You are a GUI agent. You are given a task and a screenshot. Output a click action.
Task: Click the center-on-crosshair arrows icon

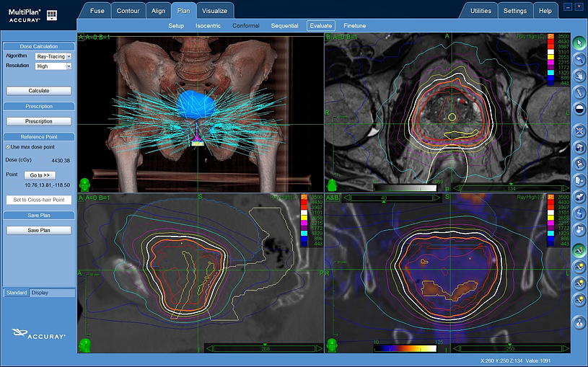pyautogui.click(x=579, y=131)
